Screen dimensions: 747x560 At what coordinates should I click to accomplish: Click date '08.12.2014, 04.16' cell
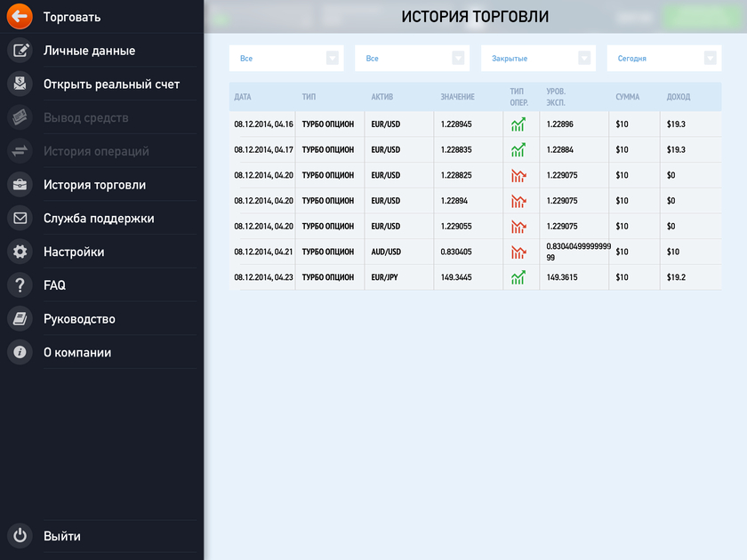click(263, 124)
